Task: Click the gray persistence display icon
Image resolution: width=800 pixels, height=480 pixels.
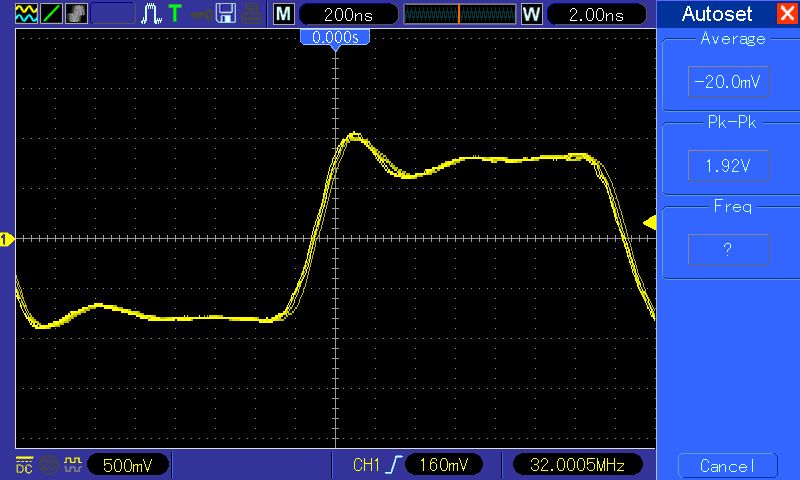Action: [77, 14]
